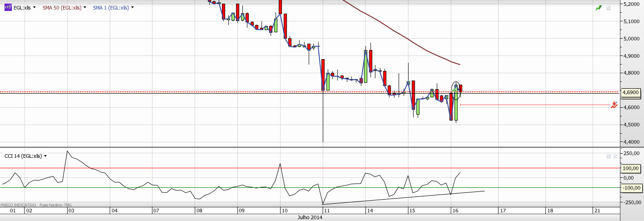Click date 14 on the time axis
Screen dimensions: 644x221
click(x=369, y=211)
